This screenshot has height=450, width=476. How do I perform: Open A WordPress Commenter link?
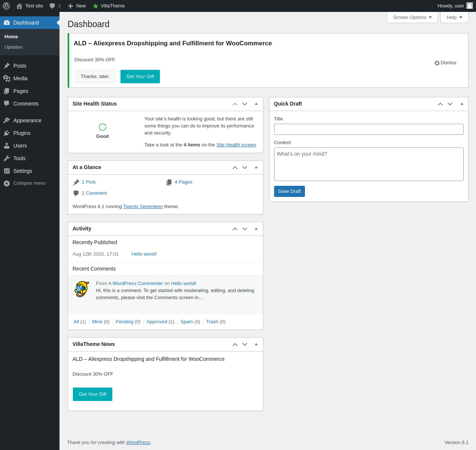pyautogui.click(x=136, y=284)
